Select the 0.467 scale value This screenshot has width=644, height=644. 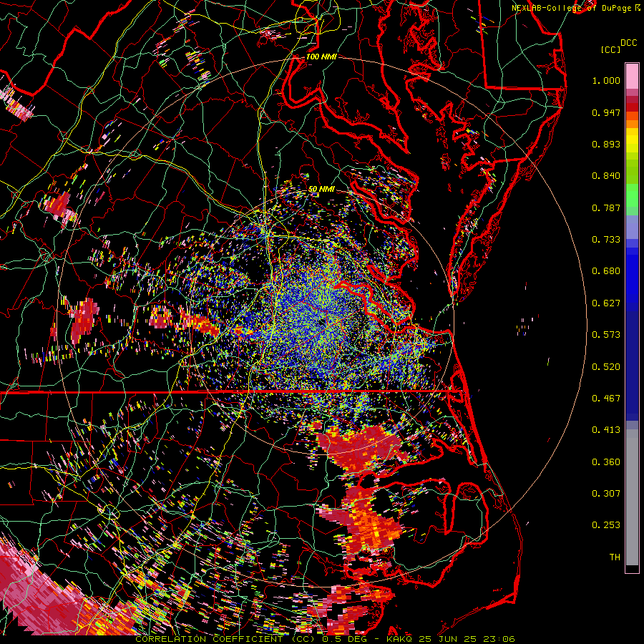(x=606, y=399)
